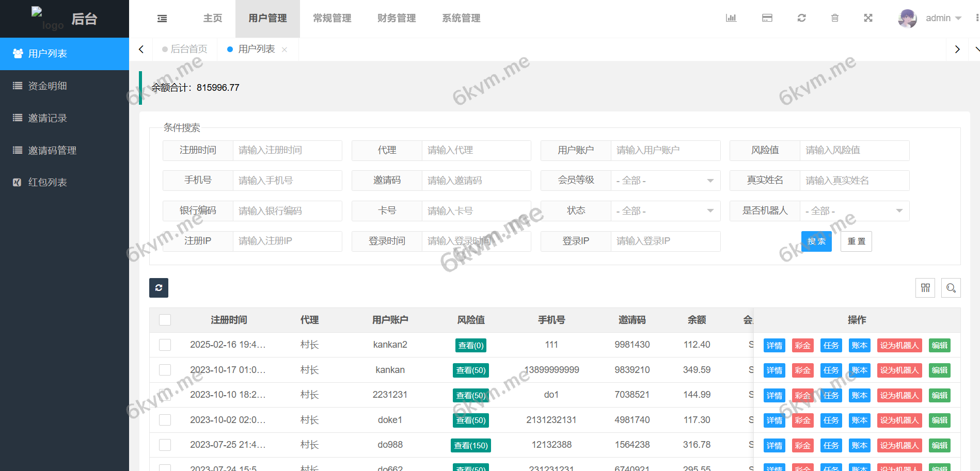
Task: Click the 搜索 search button
Action: pyautogui.click(x=816, y=241)
